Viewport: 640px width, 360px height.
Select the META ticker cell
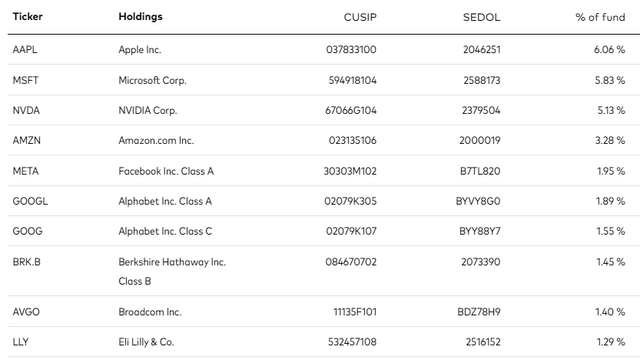25,171
